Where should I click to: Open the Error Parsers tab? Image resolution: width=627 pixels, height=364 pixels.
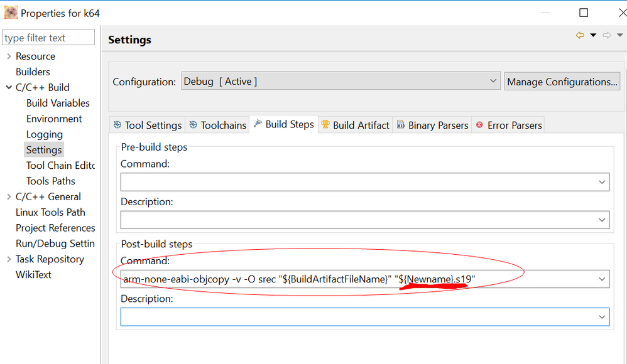pyautogui.click(x=509, y=125)
